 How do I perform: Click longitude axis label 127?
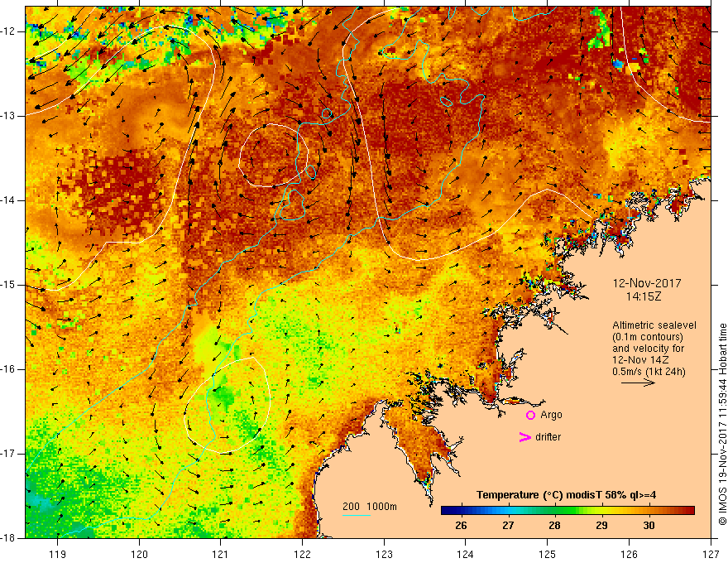click(x=711, y=554)
